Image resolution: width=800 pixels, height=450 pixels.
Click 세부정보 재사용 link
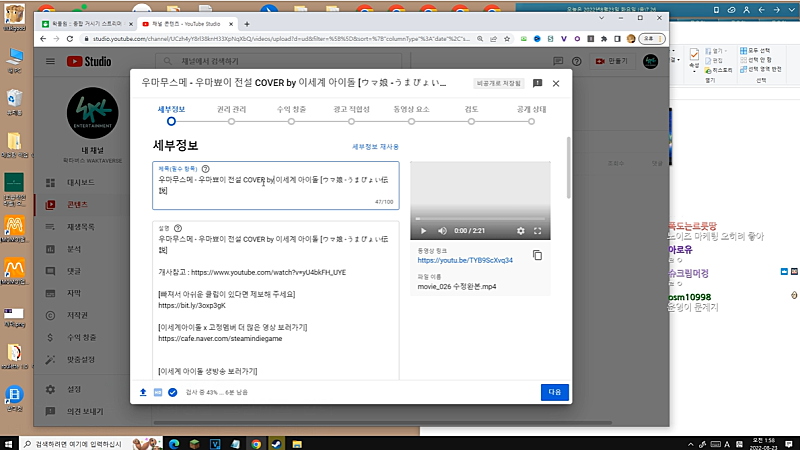click(375, 147)
